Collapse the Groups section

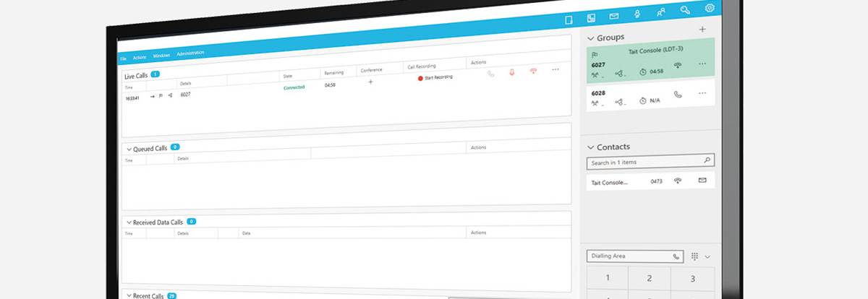590,38
